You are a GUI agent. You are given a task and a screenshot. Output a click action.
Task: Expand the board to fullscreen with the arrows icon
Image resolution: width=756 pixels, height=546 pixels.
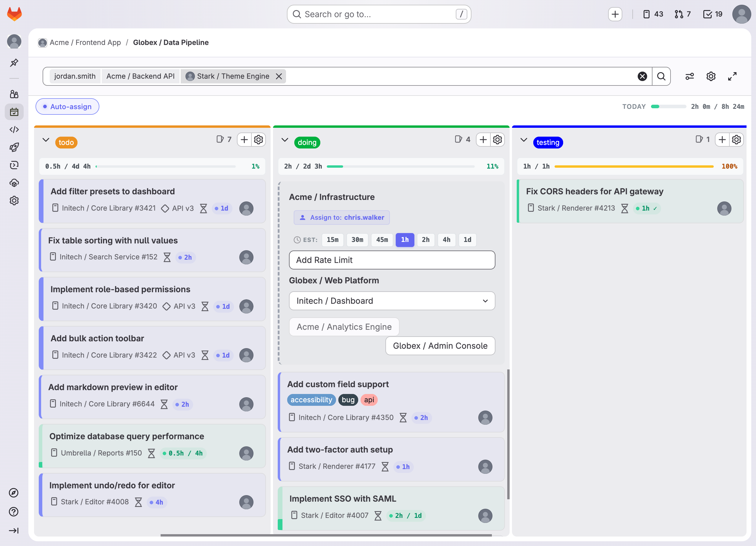[x=732, y=76]
